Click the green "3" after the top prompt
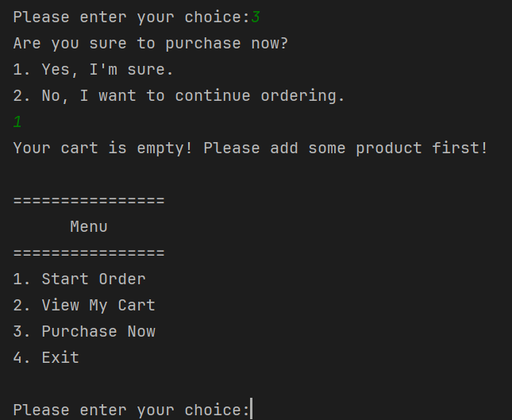This screenshot has height=420, width=512. tap(256, 17)
